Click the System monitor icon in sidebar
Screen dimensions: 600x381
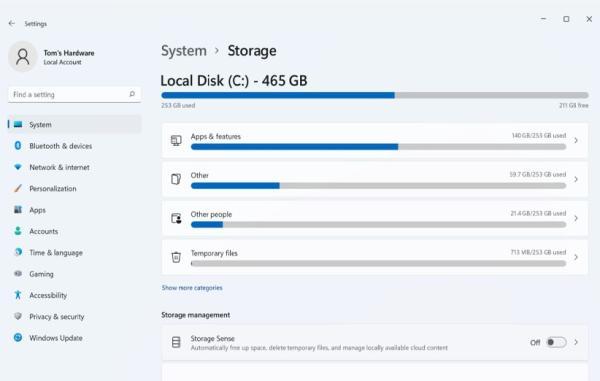(x=18, y=124)
